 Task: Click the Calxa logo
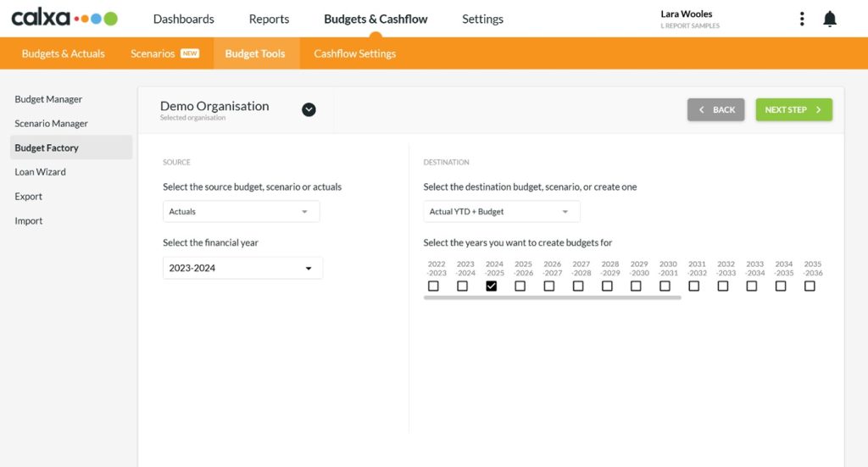point(64,19)
